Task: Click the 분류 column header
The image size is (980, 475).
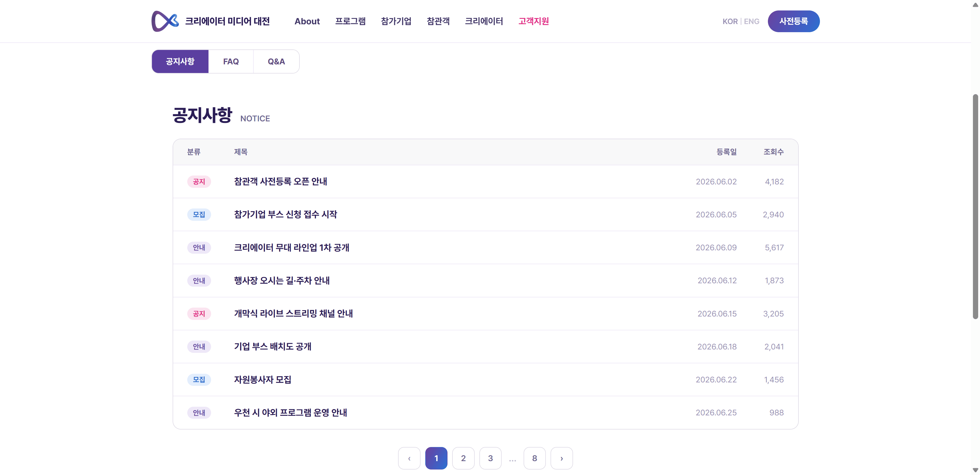Action: click(194, 152)
